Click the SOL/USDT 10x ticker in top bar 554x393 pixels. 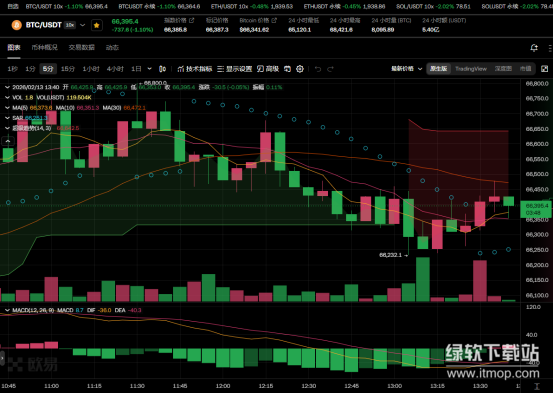[433, 6]
